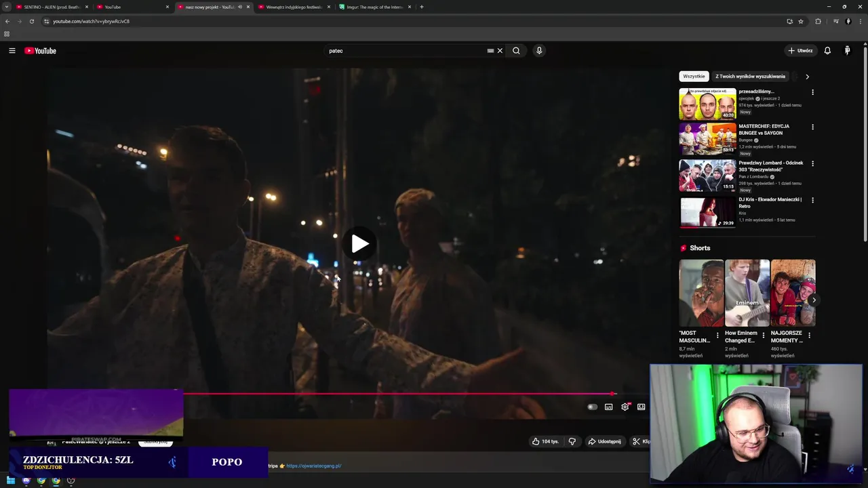
Task: Dislike the video with thumbs down
Action: coord(572,441)
